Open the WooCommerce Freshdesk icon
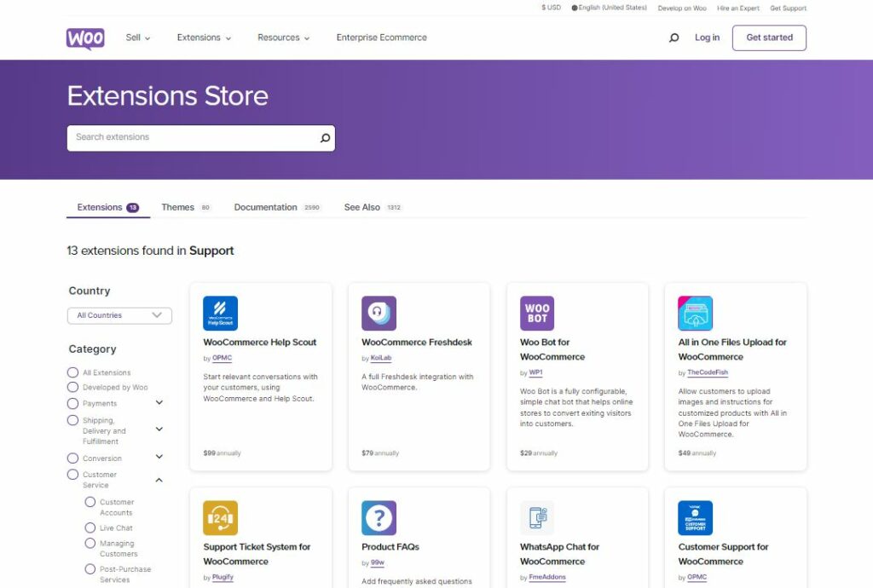Viewport: 873px width, 588px height. [x=379, y=314]
